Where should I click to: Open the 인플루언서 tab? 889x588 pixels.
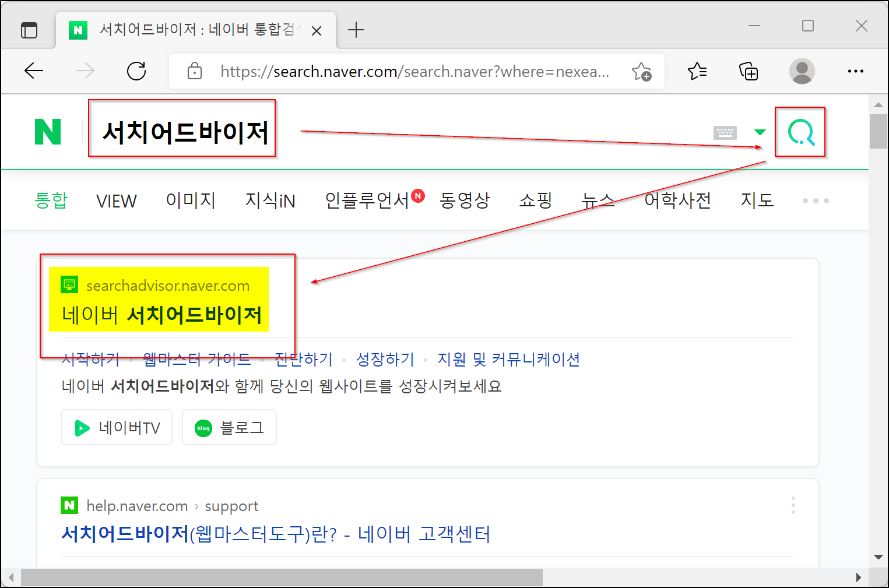click(367, 200)
